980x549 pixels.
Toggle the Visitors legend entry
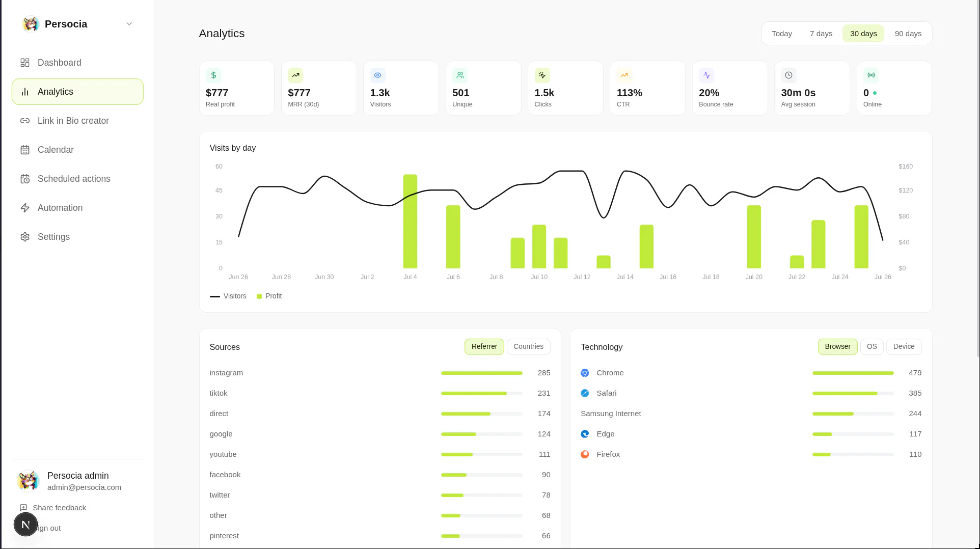coord(228,296)
